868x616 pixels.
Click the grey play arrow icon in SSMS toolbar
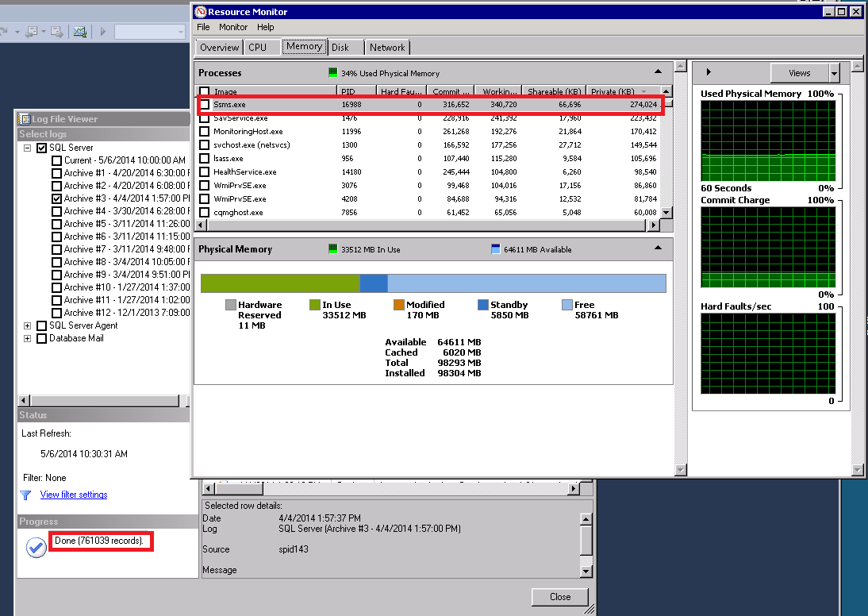pos(102,32)
